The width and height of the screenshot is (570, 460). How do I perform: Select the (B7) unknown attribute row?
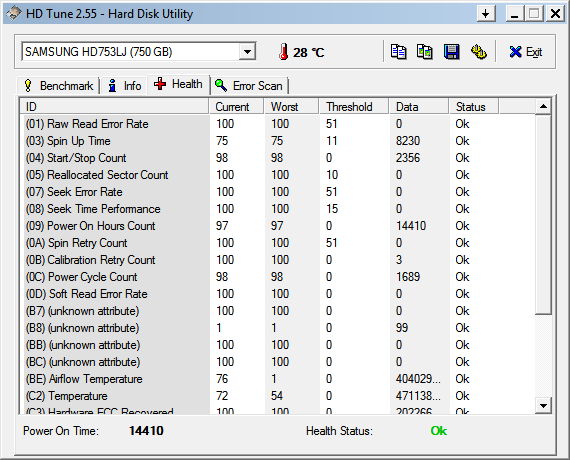coord(278,311)
